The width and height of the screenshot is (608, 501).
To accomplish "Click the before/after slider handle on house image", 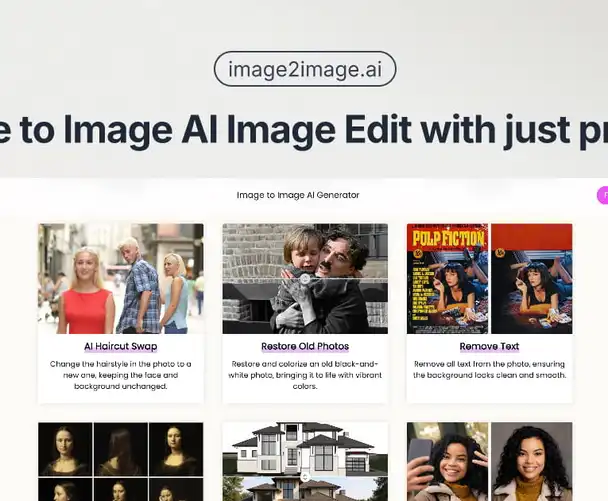I will 305,477.
